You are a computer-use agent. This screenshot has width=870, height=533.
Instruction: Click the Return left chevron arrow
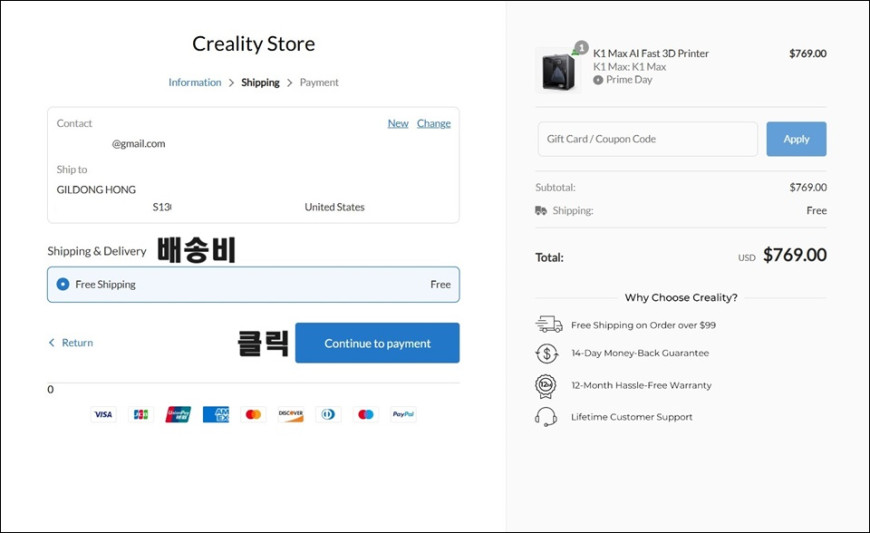point(52,343)
